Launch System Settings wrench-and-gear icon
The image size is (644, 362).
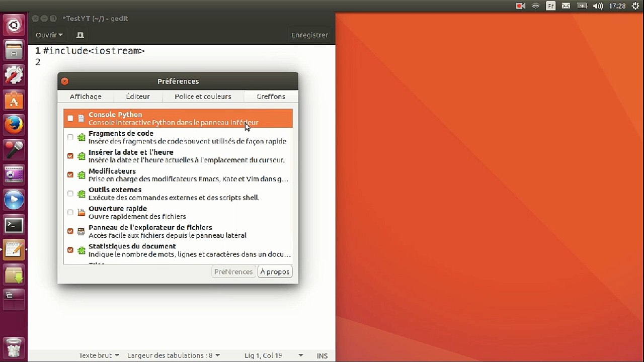point(14,75)
